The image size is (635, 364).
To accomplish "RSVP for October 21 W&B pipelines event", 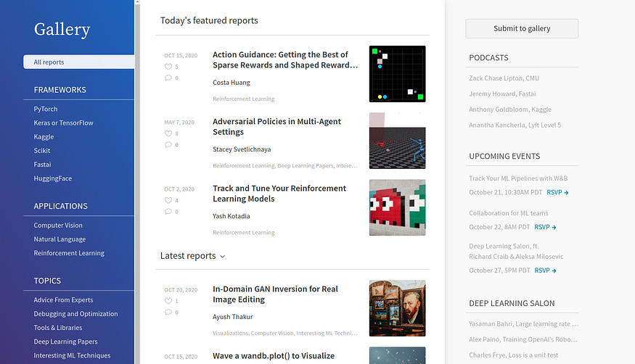I will click(557, 193).
